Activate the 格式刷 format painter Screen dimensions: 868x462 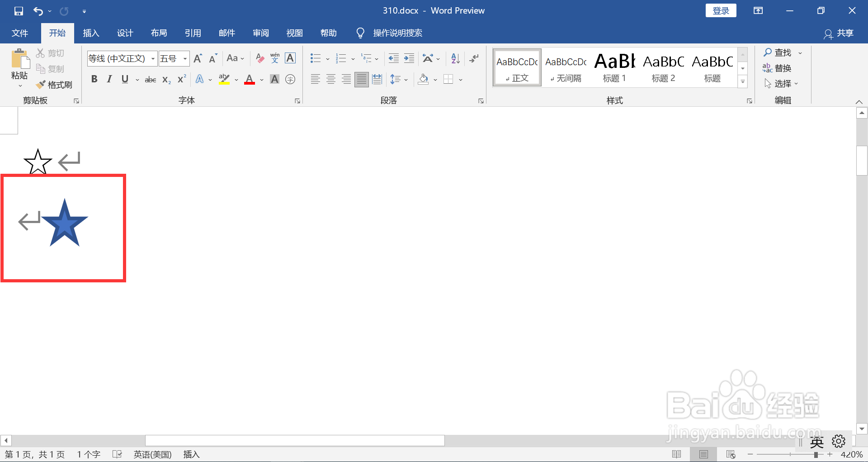click(x=54, y=85)
